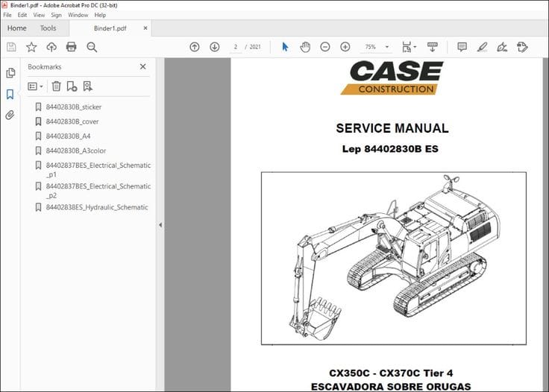Click the find current bookmark icon
Image resolution: width=549 pixels, height=392 pixels.
[87, 86]
